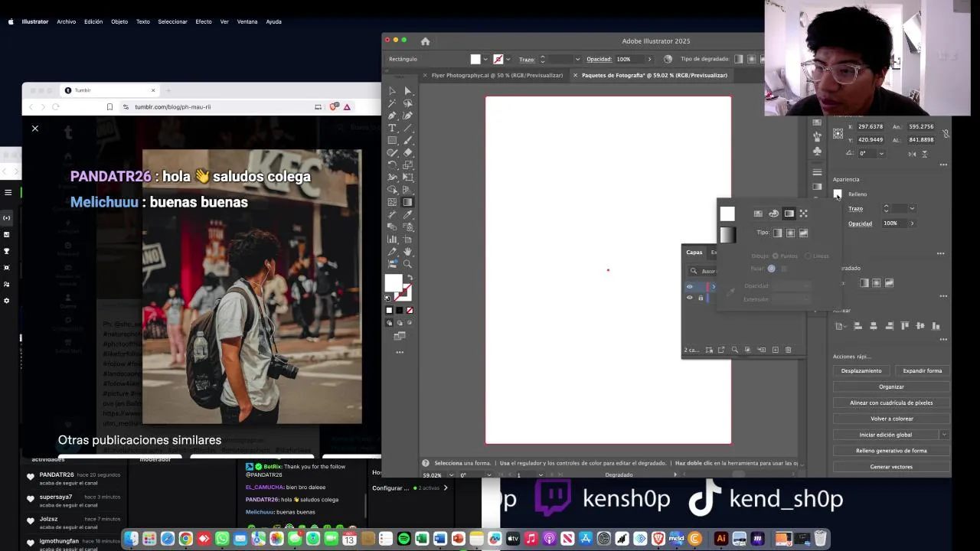This screenshot has width=980, height=551.
Task: Set fill mode to None (red slash)
Action: pyautogui.click(x=410, y=310)
